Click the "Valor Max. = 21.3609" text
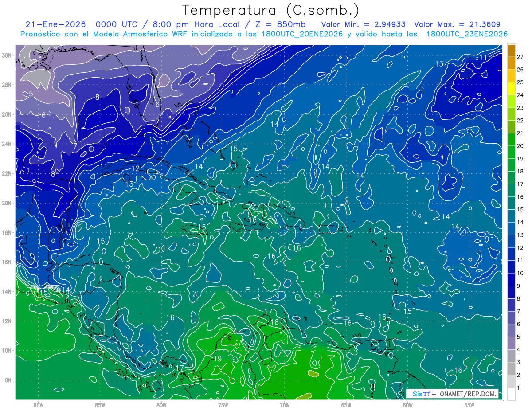This screenshot has width=532, height=411. (457, 24)
